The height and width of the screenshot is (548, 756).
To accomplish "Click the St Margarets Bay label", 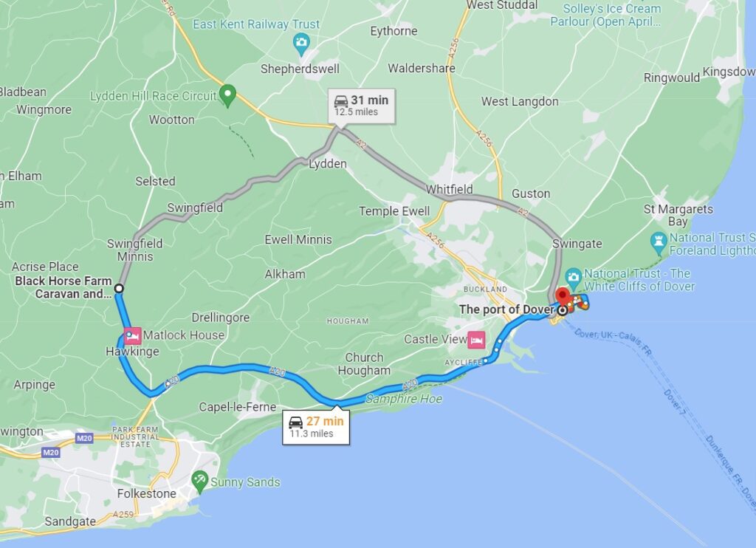I will 678,215.
